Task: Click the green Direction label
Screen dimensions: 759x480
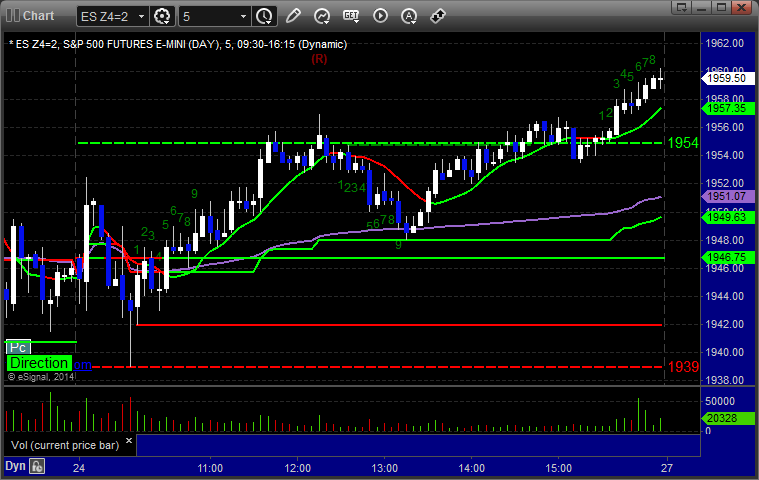Action: [39, 363]
